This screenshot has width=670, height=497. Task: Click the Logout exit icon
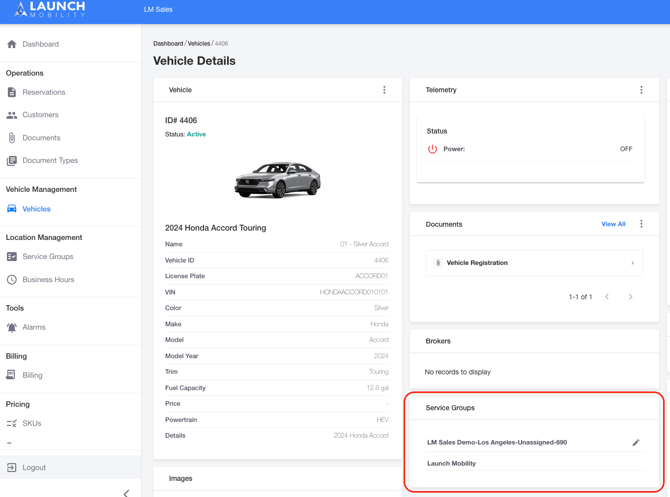(x=12, y=468)
